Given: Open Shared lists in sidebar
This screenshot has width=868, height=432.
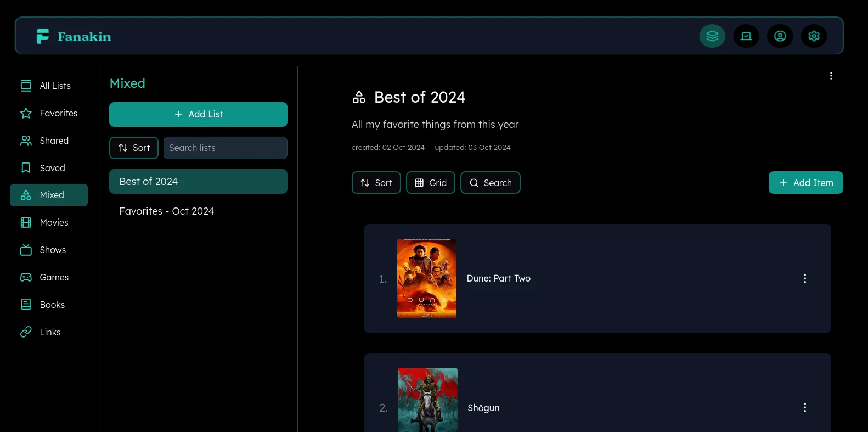Looking at the screenshot, I should tap(49, 141).
